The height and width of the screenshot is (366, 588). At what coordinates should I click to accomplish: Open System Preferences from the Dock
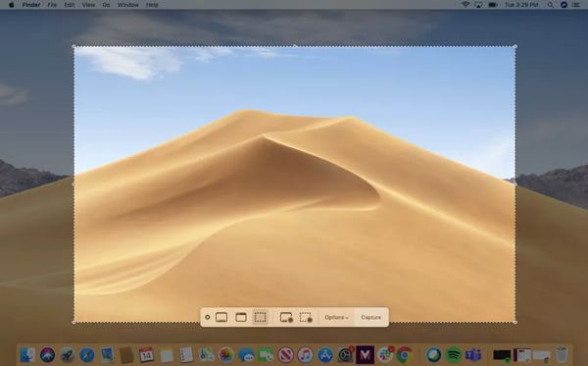(x=345, y=355)
